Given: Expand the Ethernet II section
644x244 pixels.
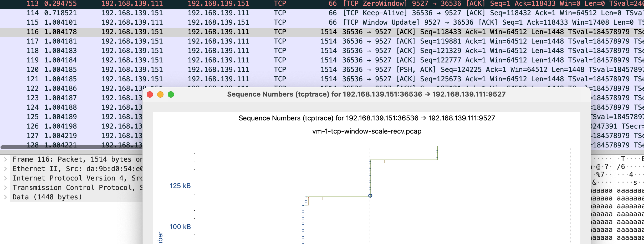Looking at the screenshot, I should (5, 169).
